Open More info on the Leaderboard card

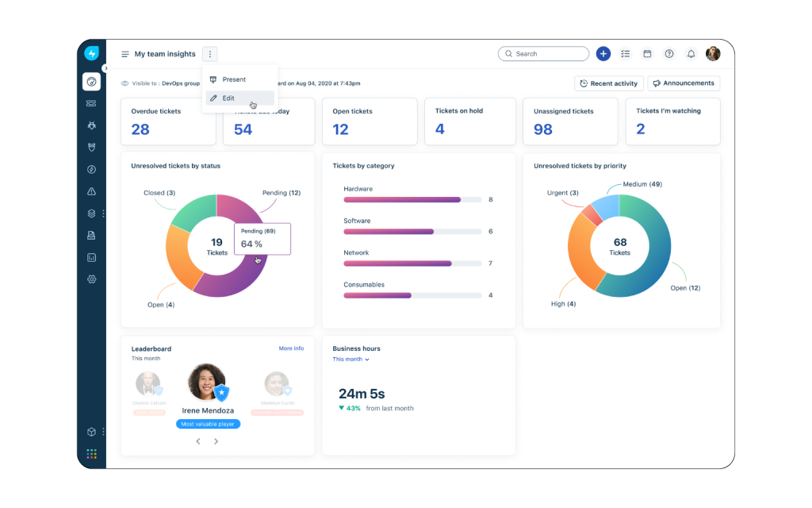292,348
